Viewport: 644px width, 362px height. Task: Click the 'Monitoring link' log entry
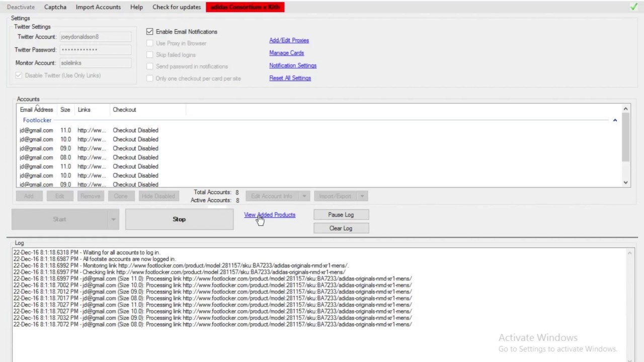tap(181, 265)
